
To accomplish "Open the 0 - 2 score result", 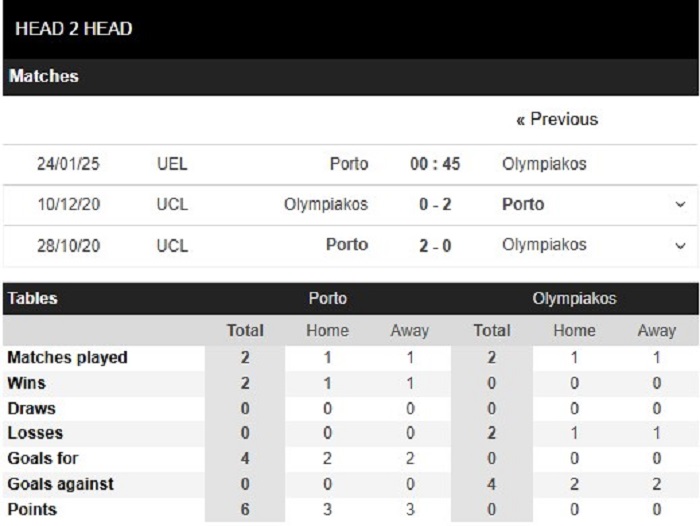I will pos(435,205).
